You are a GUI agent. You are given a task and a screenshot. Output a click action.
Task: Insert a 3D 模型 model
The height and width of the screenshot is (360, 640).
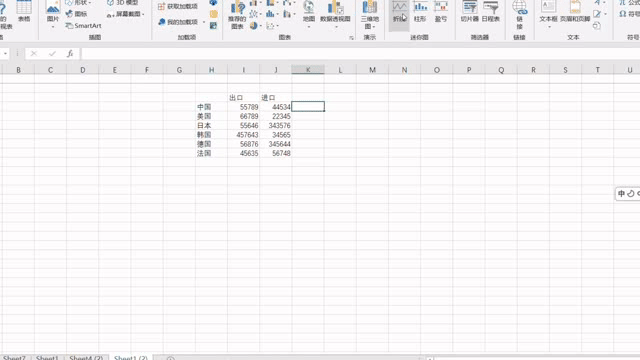(122, 2)
